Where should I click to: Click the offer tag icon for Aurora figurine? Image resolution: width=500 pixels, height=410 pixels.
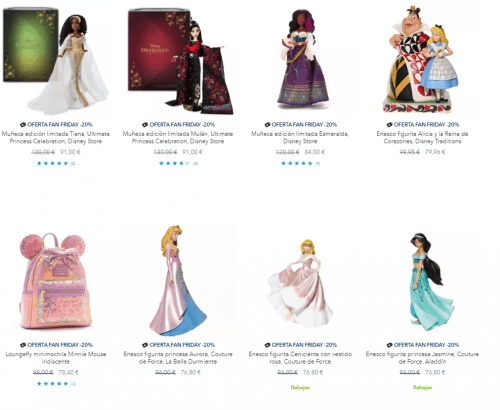[x=145, y=345]
